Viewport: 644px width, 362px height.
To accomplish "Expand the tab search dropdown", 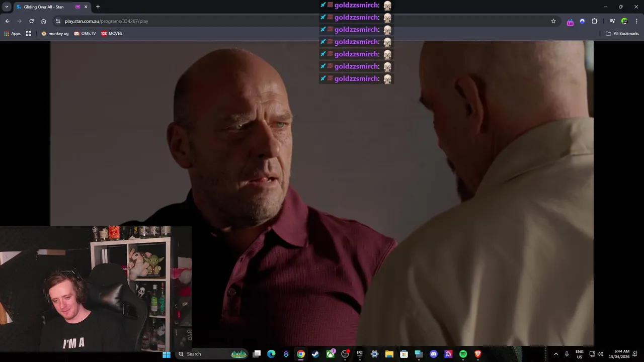I will [x=7, y=7].
